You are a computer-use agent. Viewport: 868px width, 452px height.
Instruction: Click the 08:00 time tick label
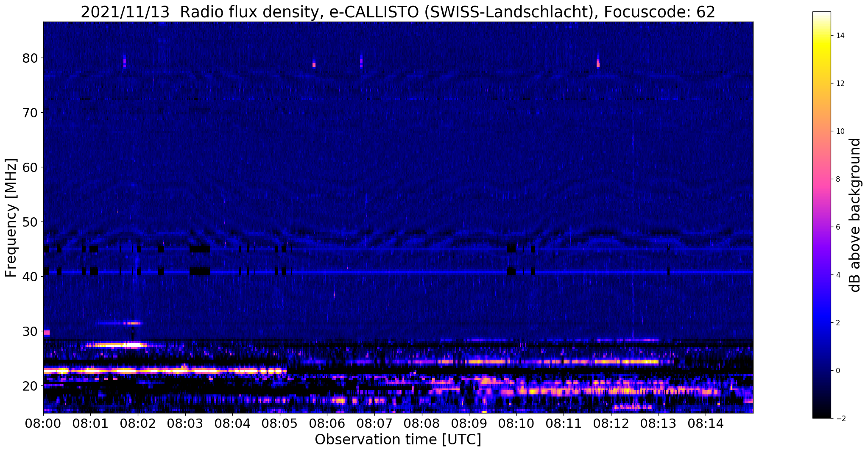[x=43, y=423]
